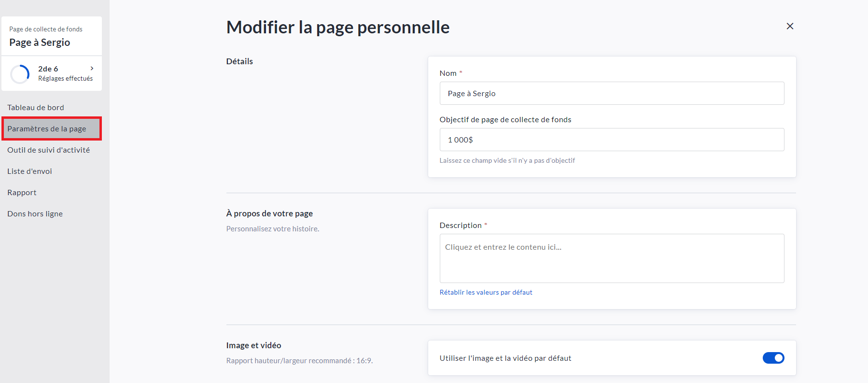Close the Modifier la page personnelle dialog
This screenshot has width=868, height=383.
click(x=790, y=26)
